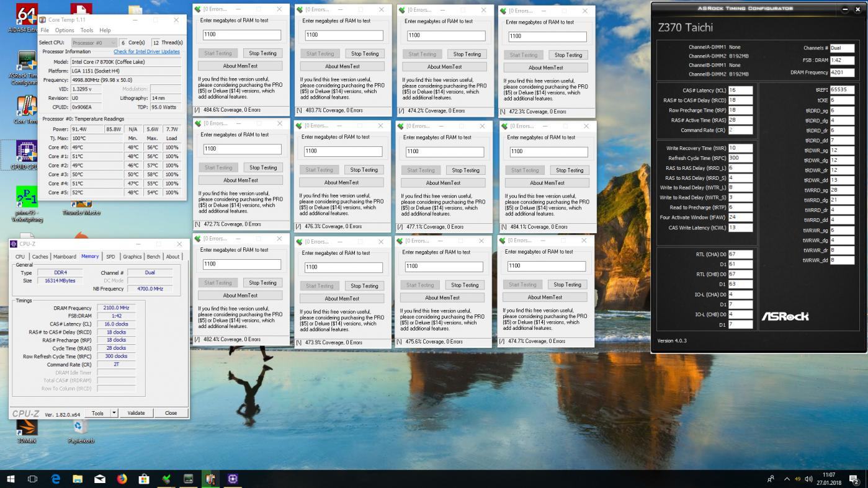Click the CAS# Latency (tCL) field in ASRock

click(740, 91)
